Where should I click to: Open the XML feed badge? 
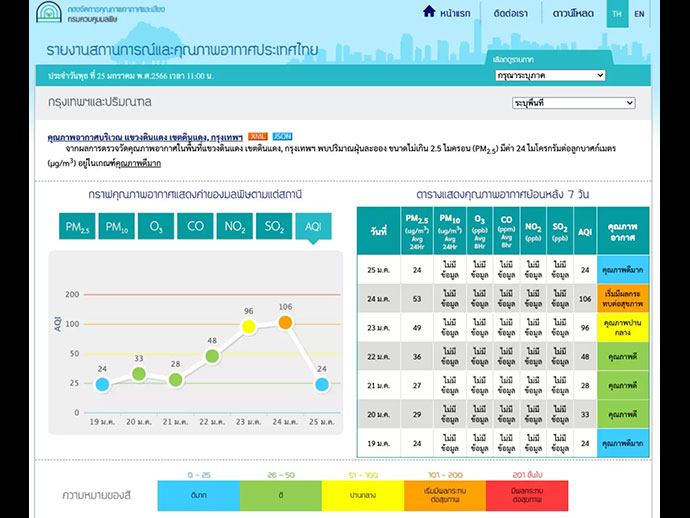(258, 136)
